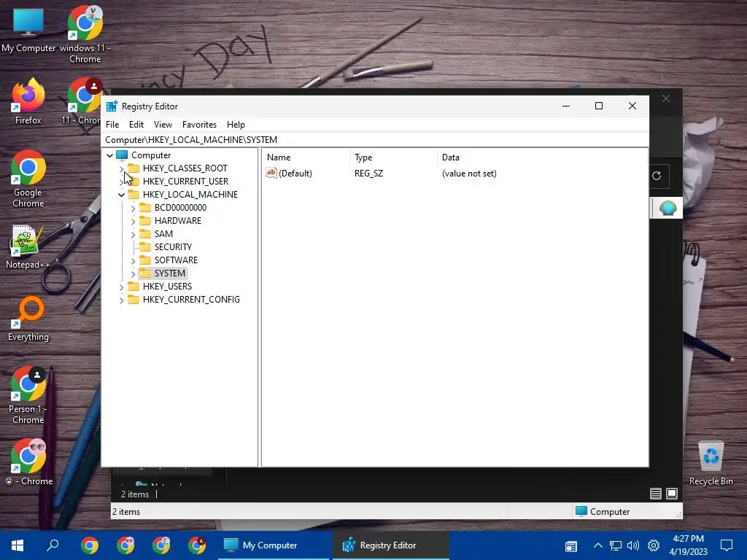Viewport: 747px width, 560px height.
Task: Click the Computer icon in registry tree
Action: (x=122, y=155)
